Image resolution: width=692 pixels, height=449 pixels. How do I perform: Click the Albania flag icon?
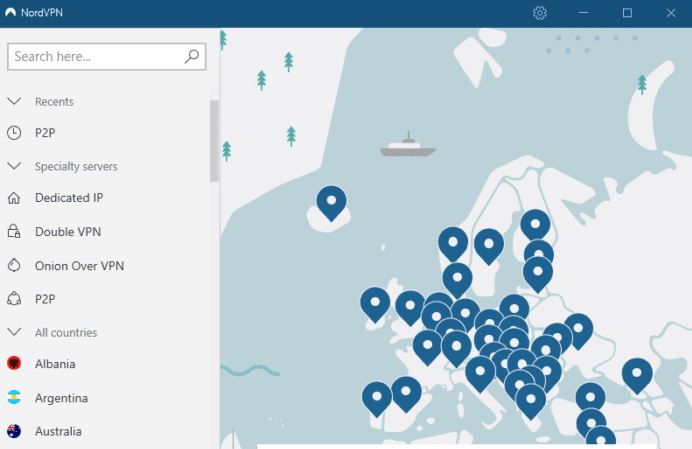pyautogui.click(x=14, y=363)
